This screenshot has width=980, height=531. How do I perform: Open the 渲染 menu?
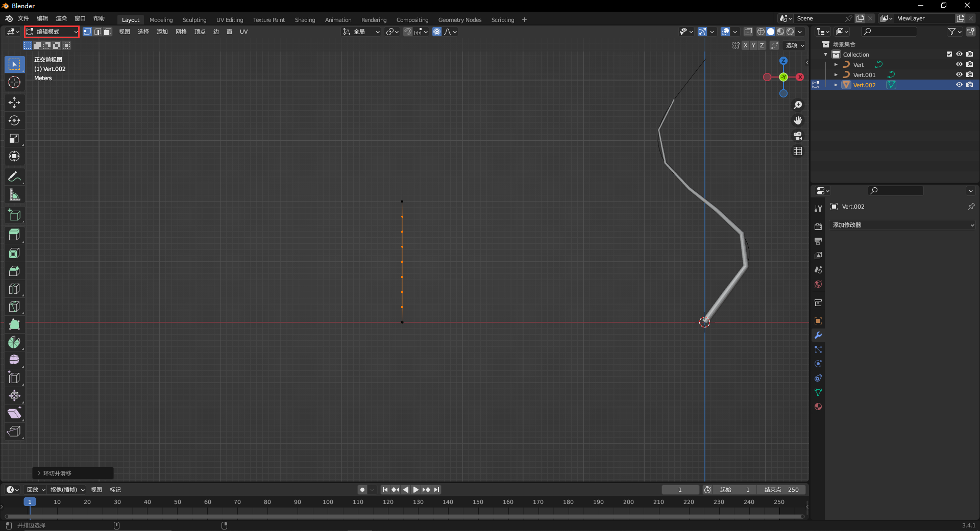tap(61, 18)
